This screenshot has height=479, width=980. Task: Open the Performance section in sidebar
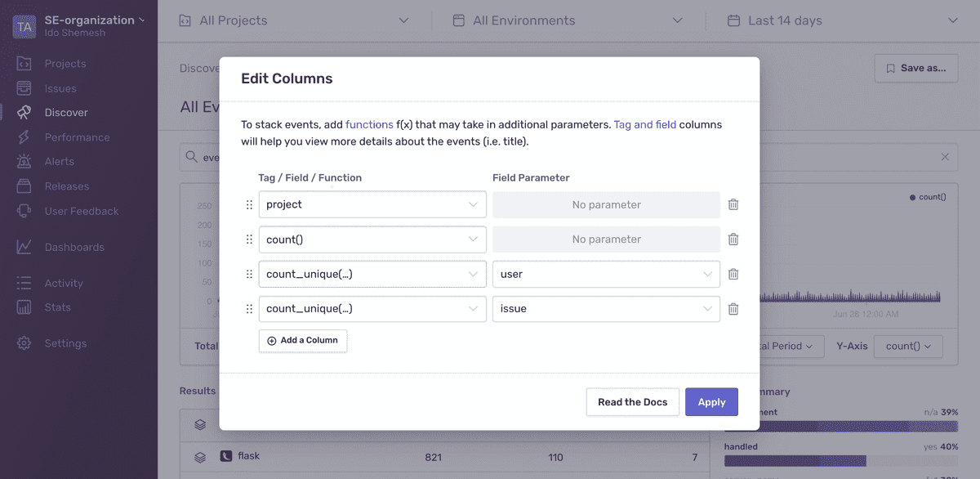click(x=77, y=137)
